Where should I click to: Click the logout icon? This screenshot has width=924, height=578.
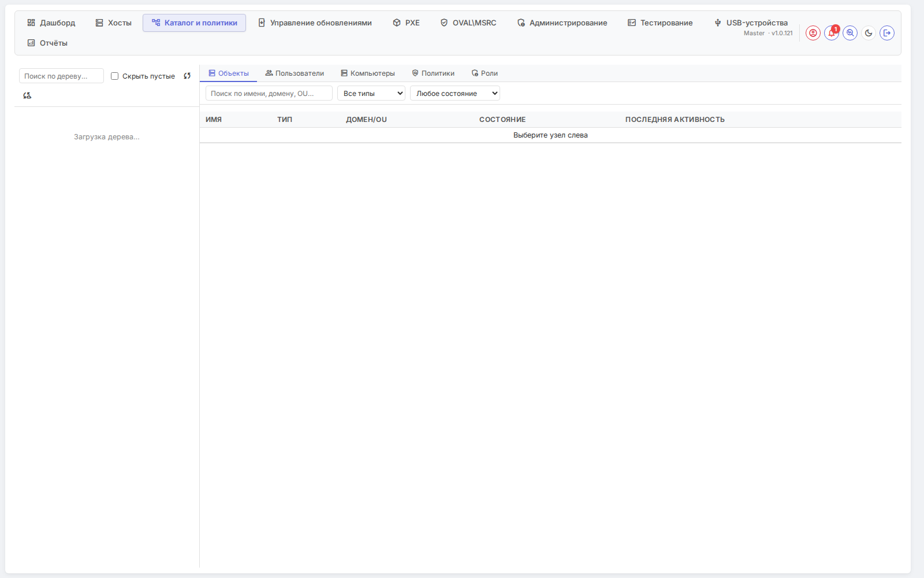887,33
